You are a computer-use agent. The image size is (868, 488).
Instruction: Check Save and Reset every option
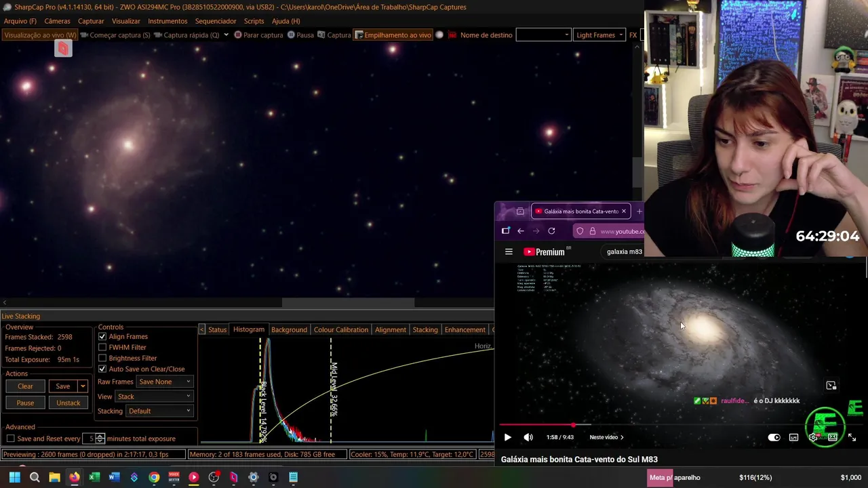10,439
